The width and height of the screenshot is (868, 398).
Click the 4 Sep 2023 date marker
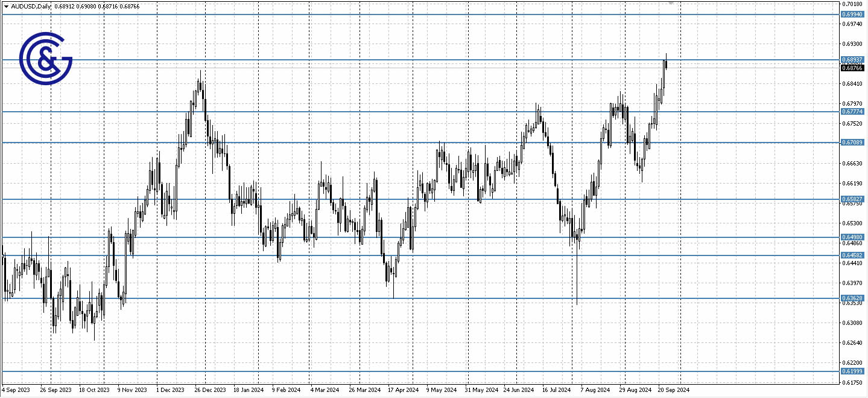(16, 390)
